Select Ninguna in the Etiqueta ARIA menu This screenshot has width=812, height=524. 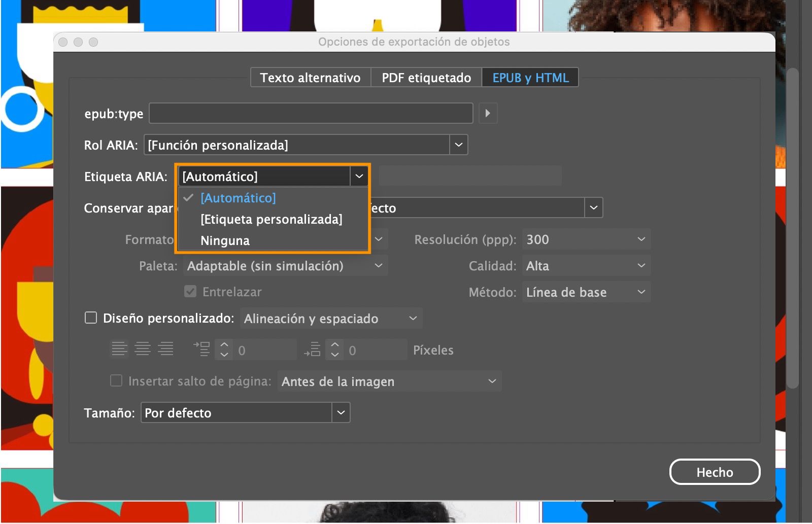(224, 240)
